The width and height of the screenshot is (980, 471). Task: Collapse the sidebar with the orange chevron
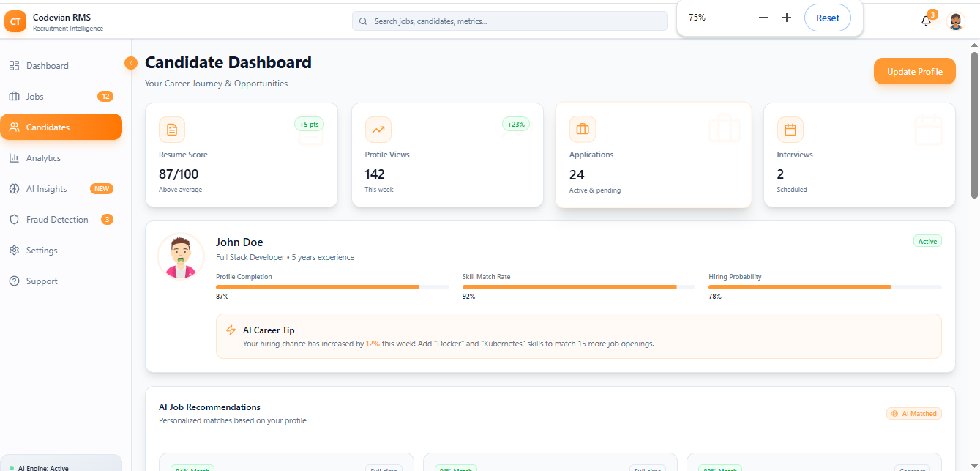tap(131, 63)
